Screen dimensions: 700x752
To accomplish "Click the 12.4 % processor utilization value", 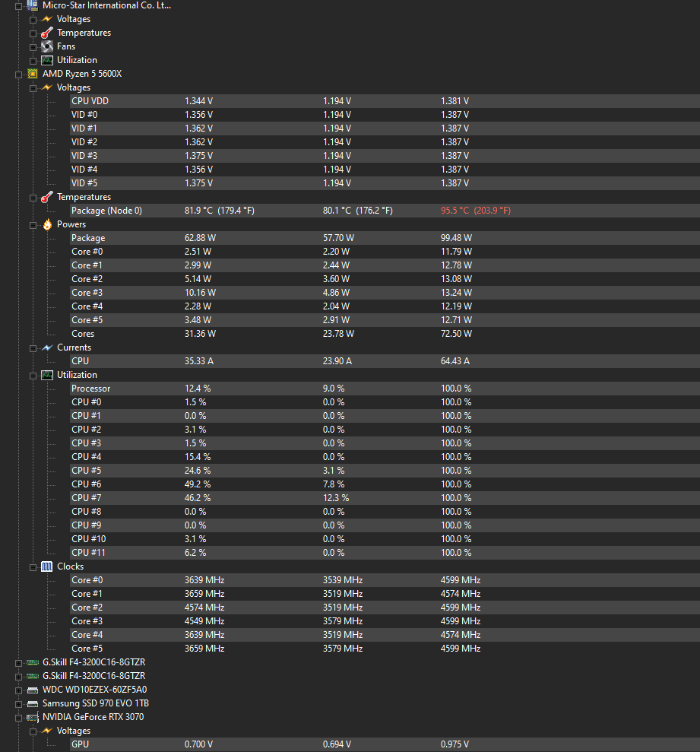I will [198, 389].
